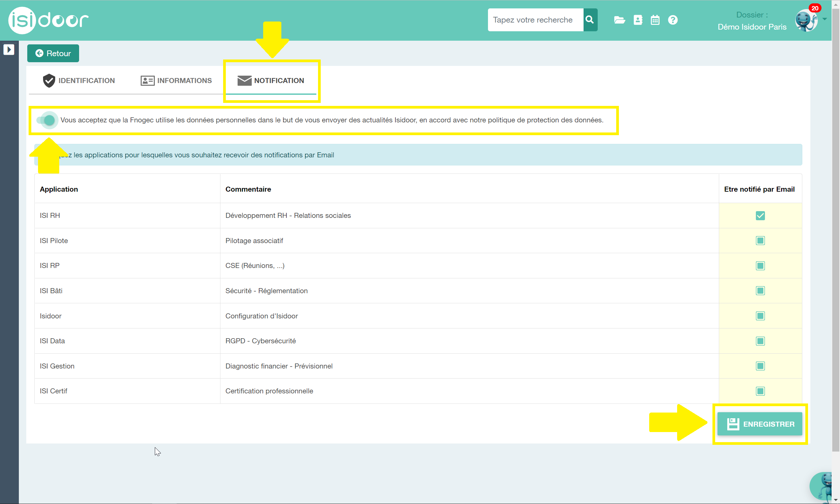Click the 'ISI RH' application cell
Viewport: 840px width, 504px height.
click(127, 216)
